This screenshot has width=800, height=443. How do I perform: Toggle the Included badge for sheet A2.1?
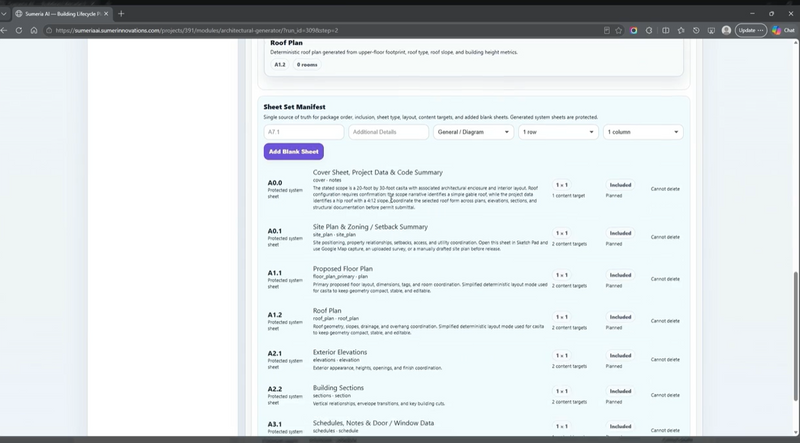[x=620, y=355]
